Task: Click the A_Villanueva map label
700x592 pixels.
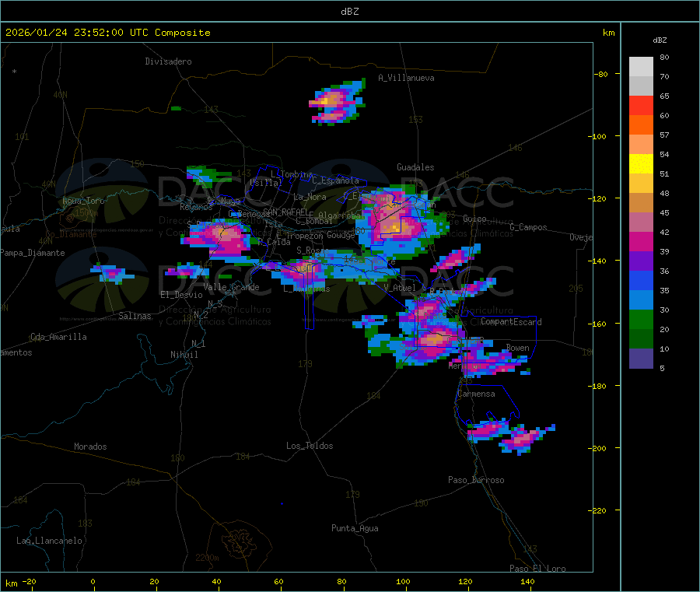Action: (406, 78)
